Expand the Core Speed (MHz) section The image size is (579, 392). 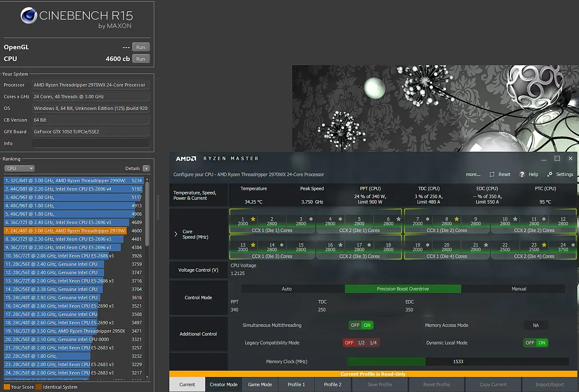point(176,234)
